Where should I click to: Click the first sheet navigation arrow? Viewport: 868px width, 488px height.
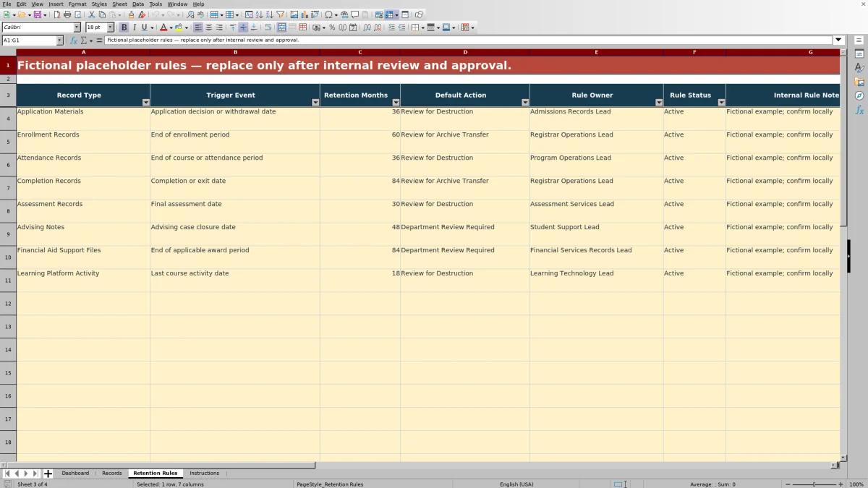point(7,474)
